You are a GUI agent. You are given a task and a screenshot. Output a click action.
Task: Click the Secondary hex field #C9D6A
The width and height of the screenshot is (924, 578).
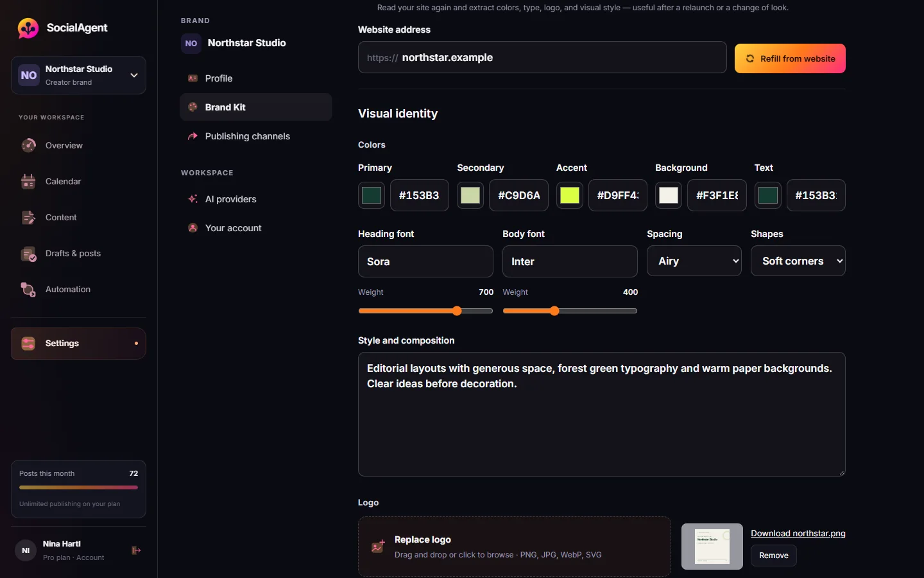click(x=519, y=195)
